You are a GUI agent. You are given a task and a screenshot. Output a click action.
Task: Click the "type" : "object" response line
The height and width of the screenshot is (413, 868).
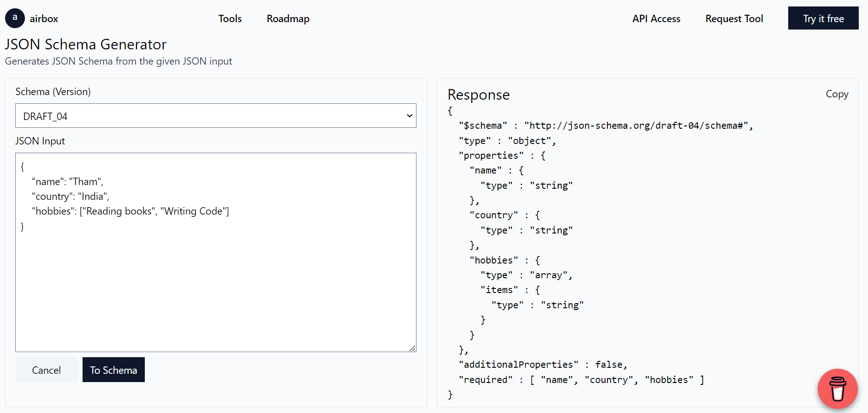tap(507, 141)
